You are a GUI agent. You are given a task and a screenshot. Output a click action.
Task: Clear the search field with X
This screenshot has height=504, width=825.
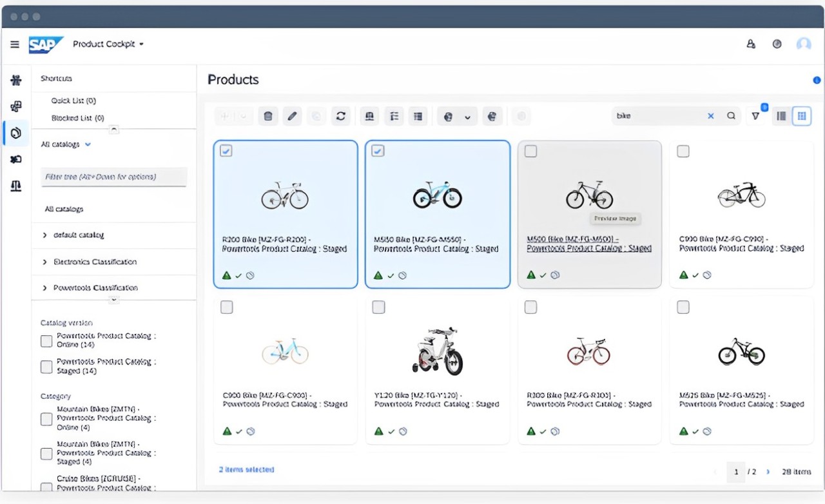(x=711, y=116)
